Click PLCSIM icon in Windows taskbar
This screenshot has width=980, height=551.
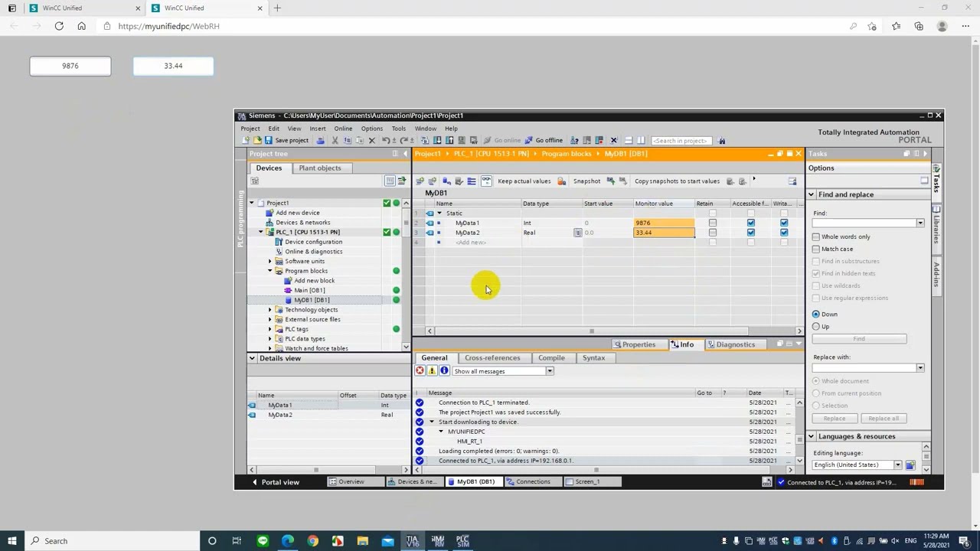coord(462,541)
